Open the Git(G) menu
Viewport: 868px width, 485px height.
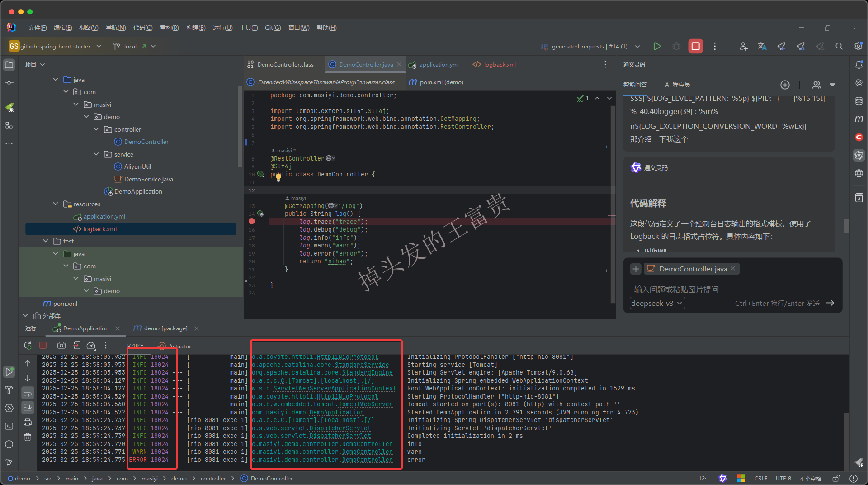click(273, 28)
